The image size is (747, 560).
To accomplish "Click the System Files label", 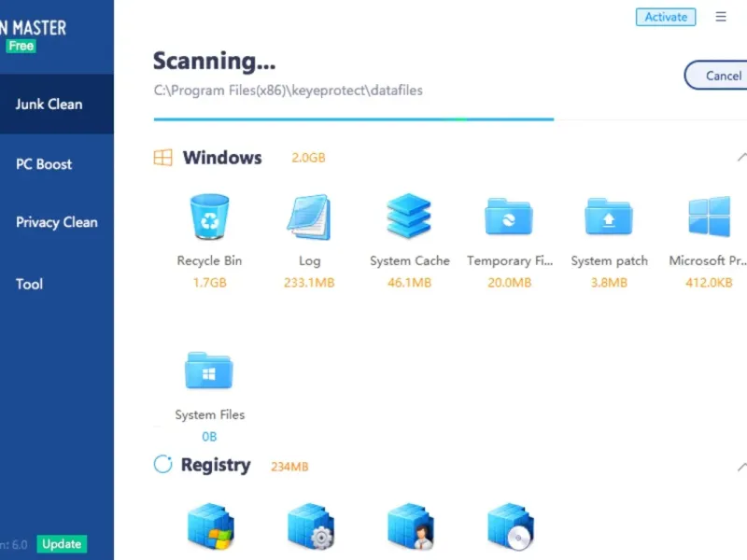I will pos(209,414).
